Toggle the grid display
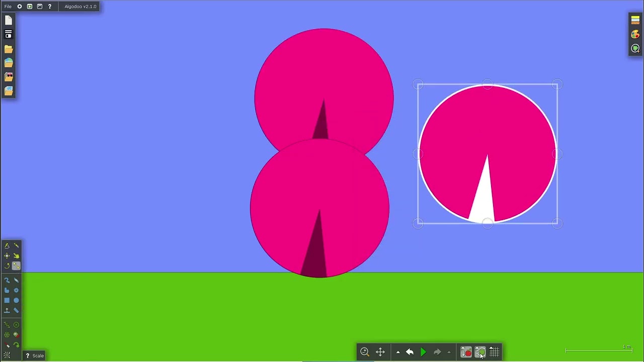The image size is (644, 362). 494,352
